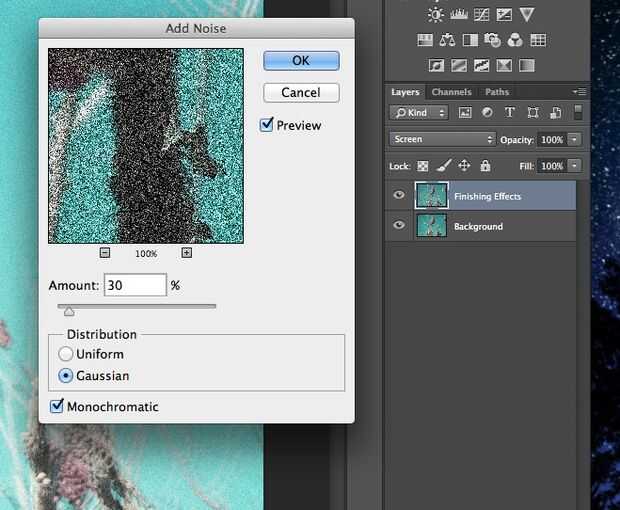The width and height of the screenshot is (620, 510).
Task: Filter layers by smart objects
Action: pos(556,113)
